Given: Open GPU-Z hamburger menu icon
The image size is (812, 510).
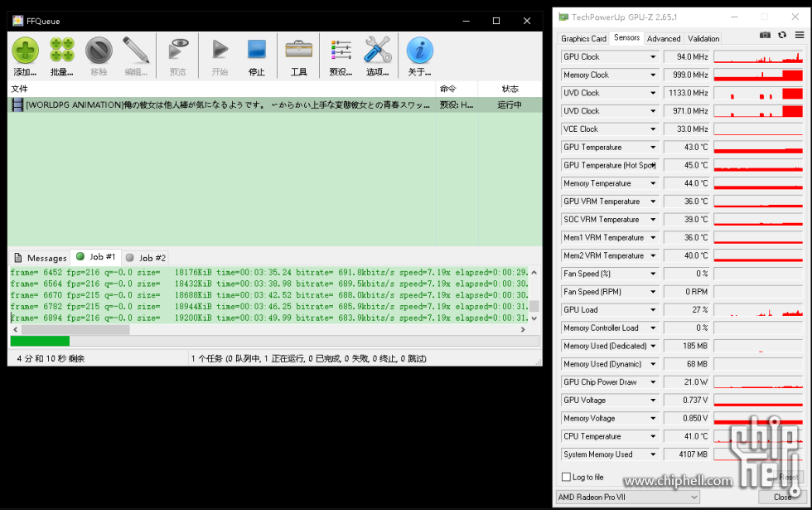Looking at the screenshot, I should tap(800, 35).
